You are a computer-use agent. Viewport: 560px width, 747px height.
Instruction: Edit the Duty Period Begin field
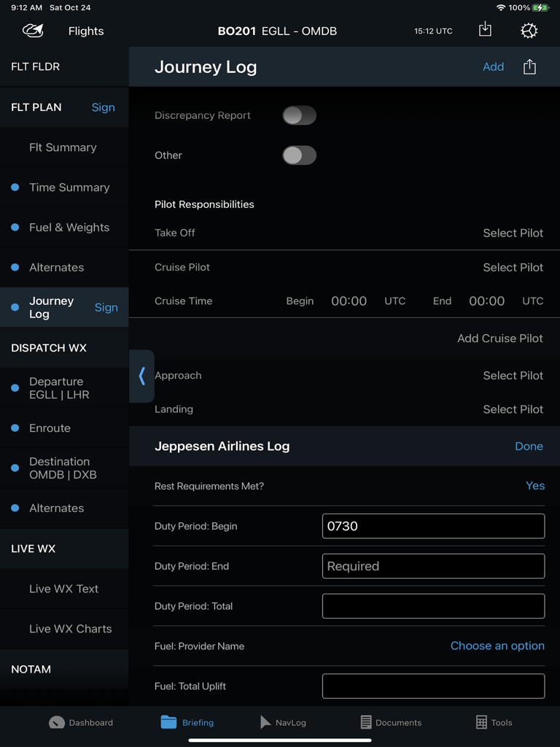point(433,526)
